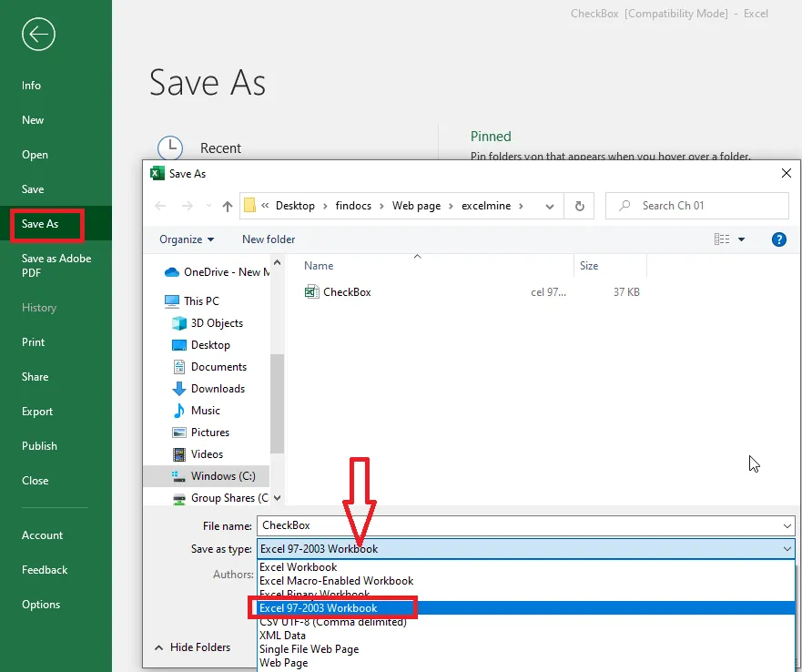Select Web Page file type

click(x=526, y=663)
